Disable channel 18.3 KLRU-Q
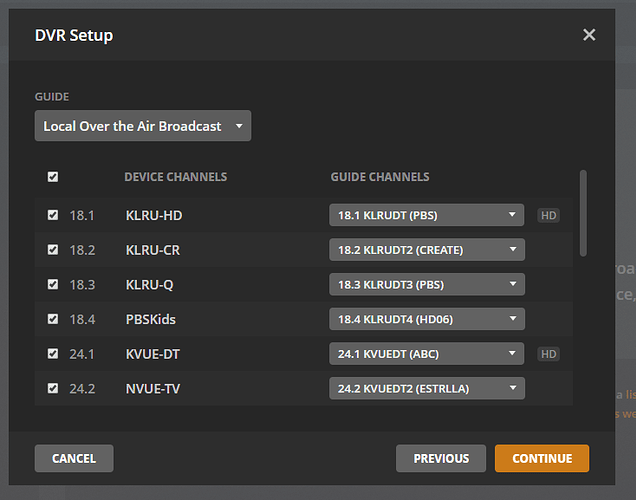Viewport: 636px width, 500px height. coord(53,284)
